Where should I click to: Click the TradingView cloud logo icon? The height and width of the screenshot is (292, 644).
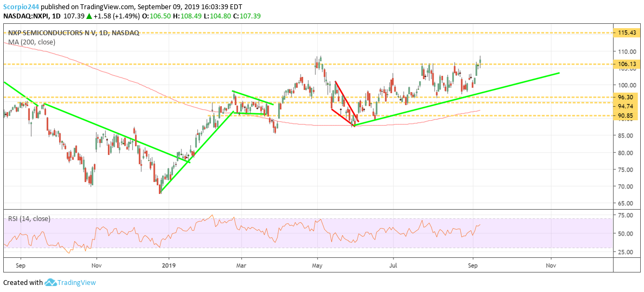pyautogui.click(x=50, y=282)
